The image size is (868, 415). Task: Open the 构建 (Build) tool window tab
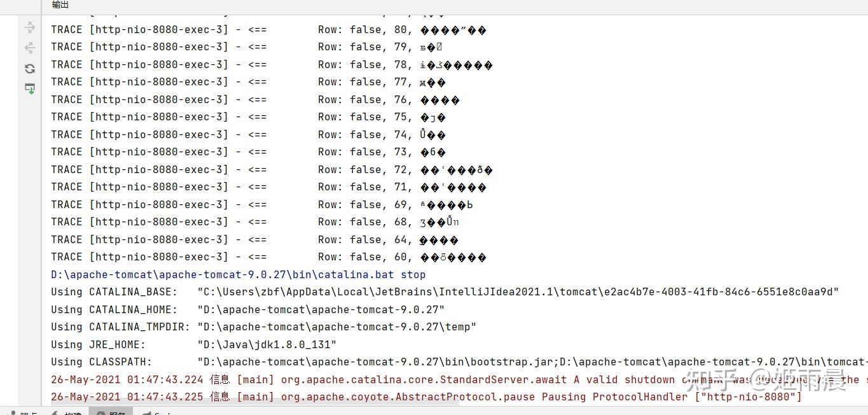click(x=70, y=412)
